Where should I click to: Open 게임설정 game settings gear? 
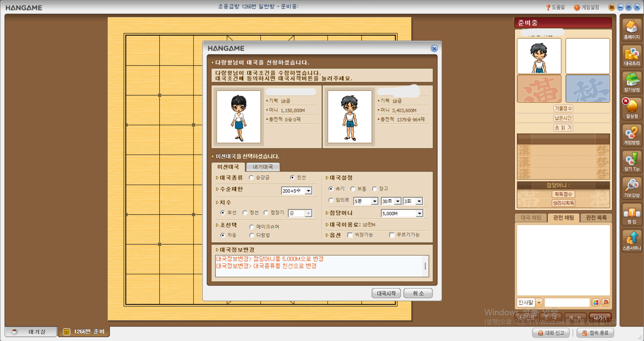(x=586, y=7)
